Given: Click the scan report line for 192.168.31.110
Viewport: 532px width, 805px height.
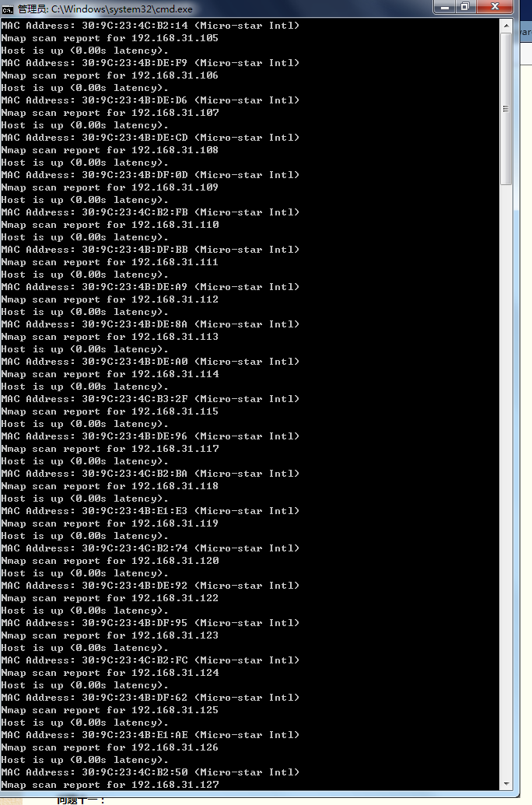Looking at the screenshot, I should click(110, 225).
